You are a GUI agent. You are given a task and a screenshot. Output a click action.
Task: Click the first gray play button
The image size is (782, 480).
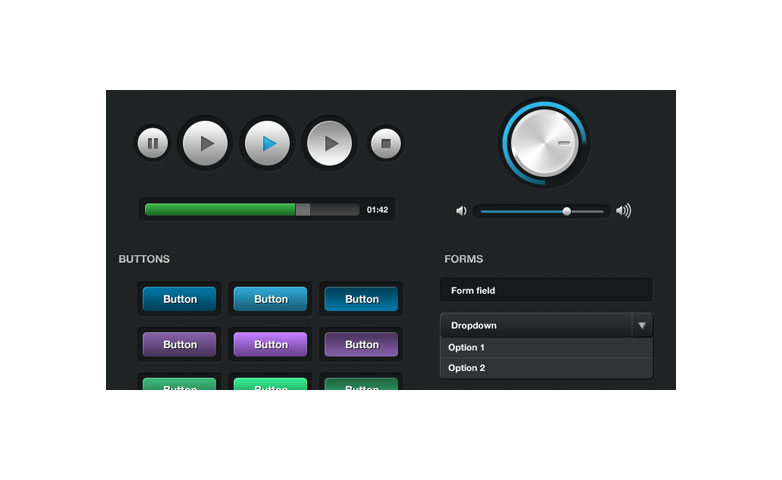pos(205,144)
